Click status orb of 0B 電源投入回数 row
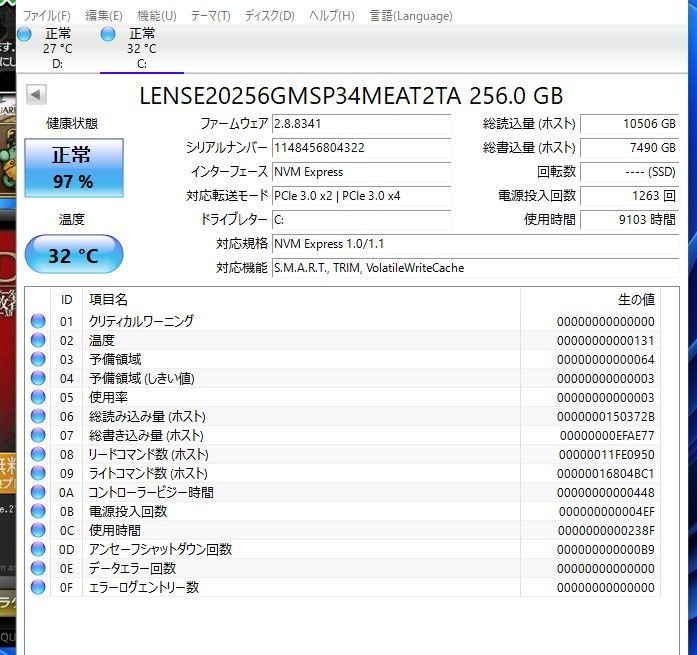The width and height of the screenshot is (697, 655). click(38, 511)
